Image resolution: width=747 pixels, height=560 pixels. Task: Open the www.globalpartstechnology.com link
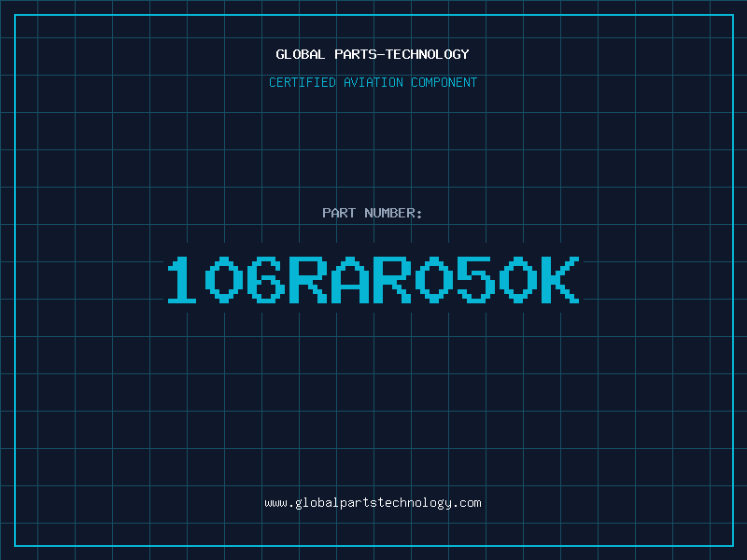(x=373, y=503)
